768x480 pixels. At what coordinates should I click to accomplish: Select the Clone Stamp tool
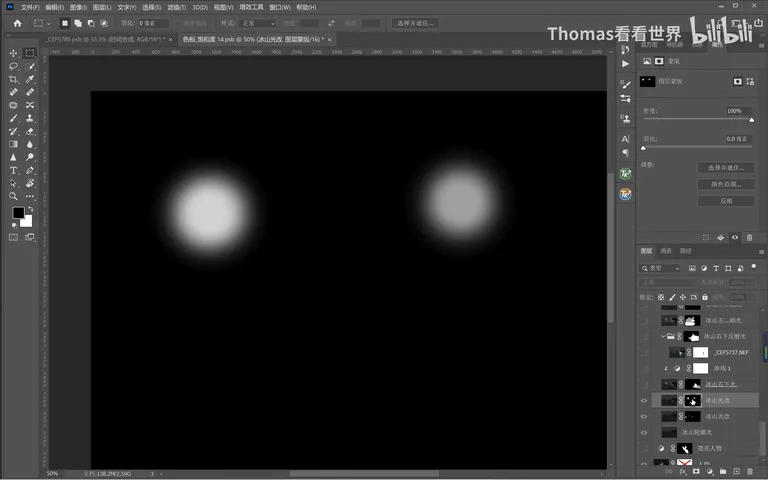[30, 118]
